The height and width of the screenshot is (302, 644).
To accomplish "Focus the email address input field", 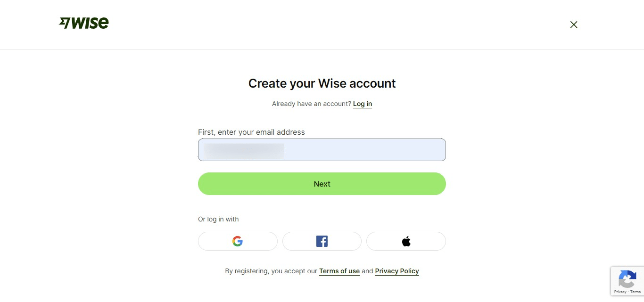I will (322, 150).
